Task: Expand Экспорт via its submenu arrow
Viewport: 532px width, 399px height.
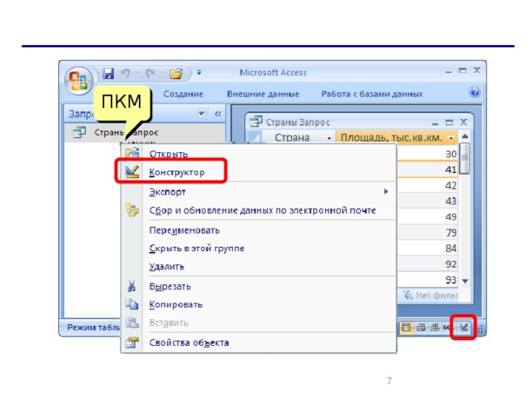Action: click(x=386, y=192)
